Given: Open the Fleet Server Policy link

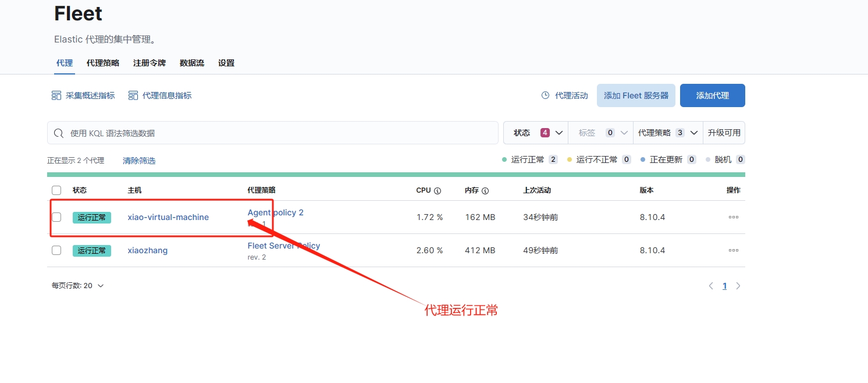Looking at the screenshot, I should [x=284, y=246].
